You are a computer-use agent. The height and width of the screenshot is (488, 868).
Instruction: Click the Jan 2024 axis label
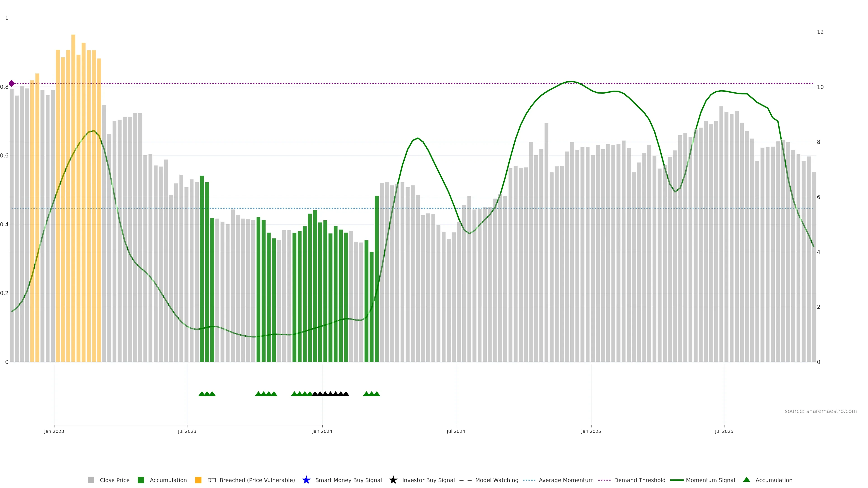coord(322,432)
